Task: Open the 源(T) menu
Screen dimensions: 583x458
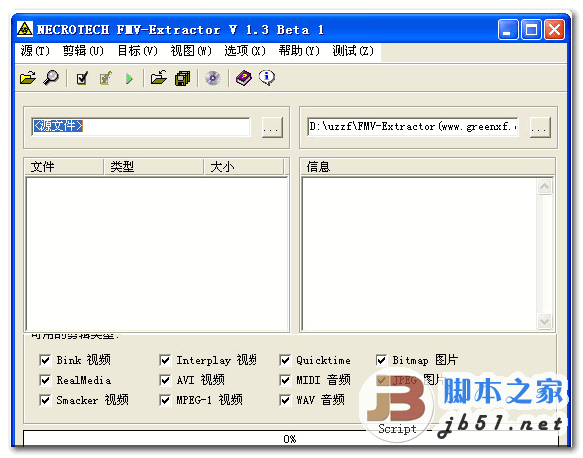Action: click(35, 51)
